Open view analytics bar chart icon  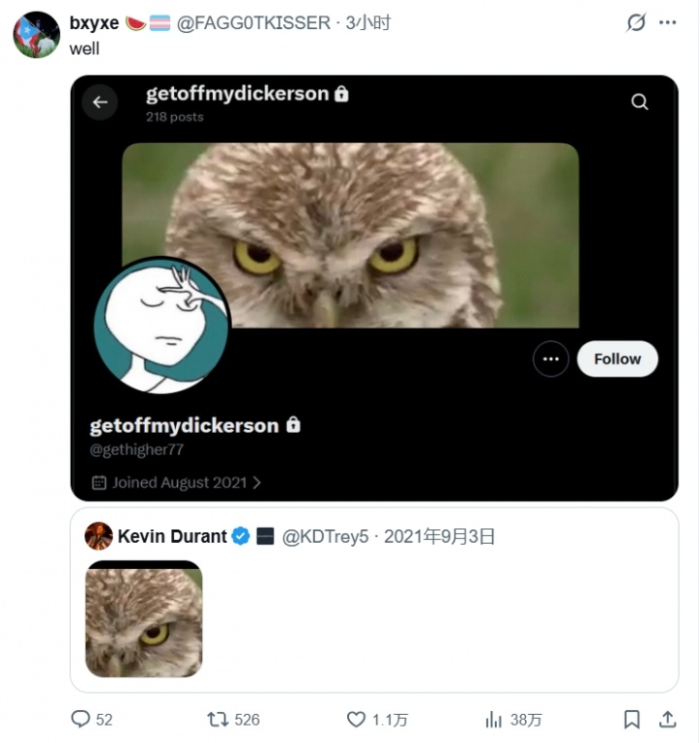click(495, 720)
